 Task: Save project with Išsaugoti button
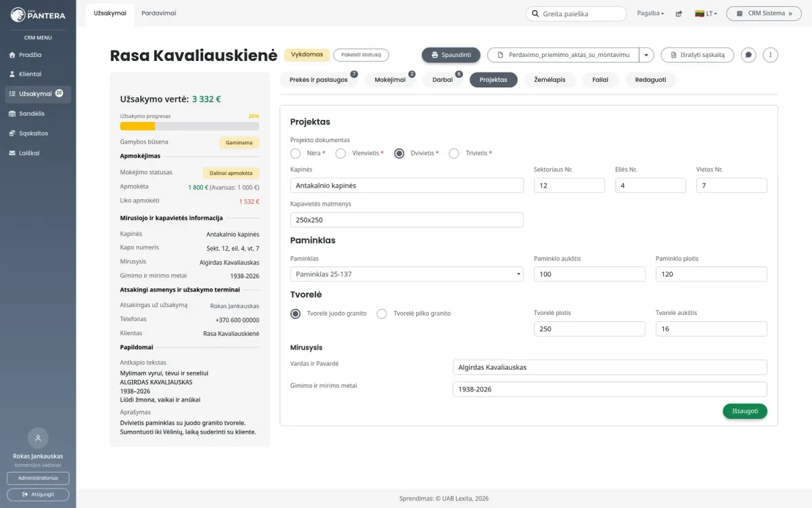point(745,411)
